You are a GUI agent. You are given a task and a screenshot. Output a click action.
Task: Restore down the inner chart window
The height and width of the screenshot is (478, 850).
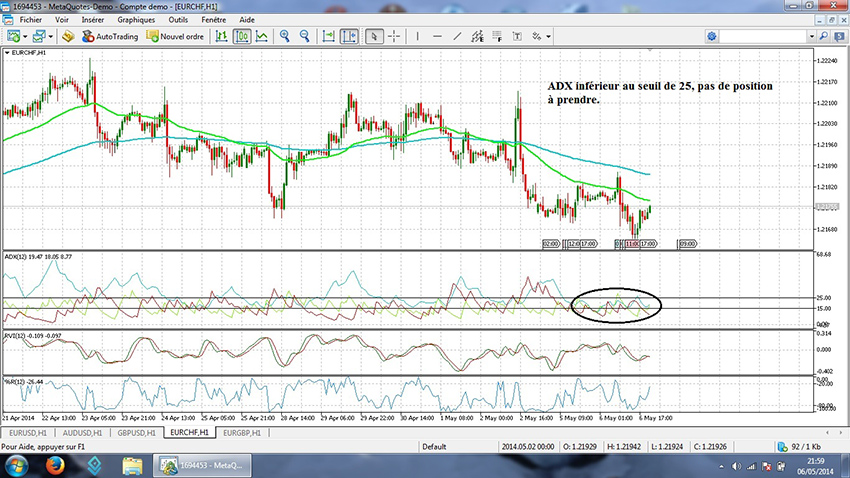(832, 20)
